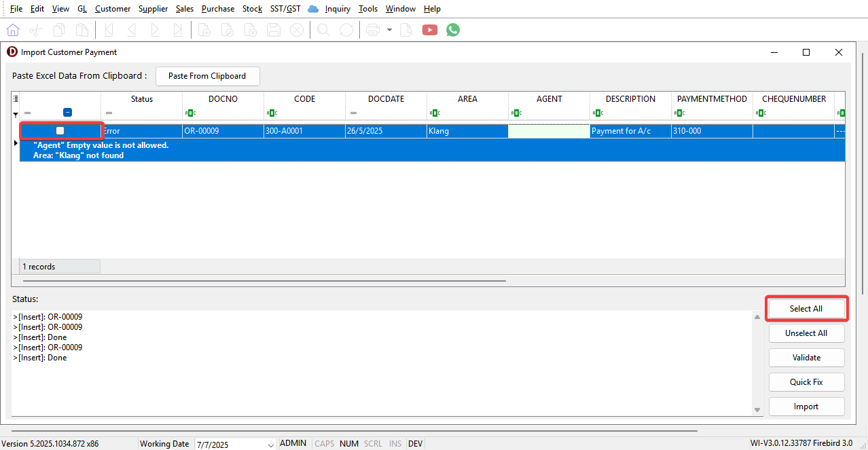
Task: Click the print preview document icon
Action: [406, 30]
